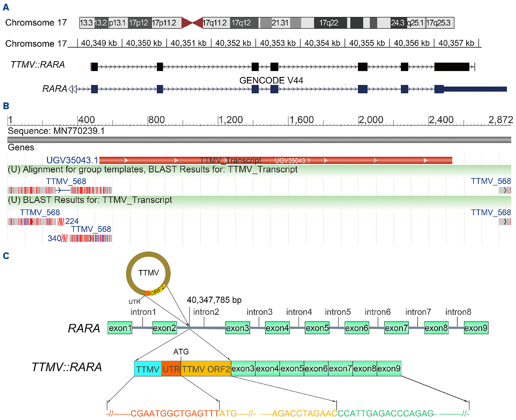Select the orange UTR box in TTMV::RARA
Viewport: 516px width, 420px height.
(171, 369)
